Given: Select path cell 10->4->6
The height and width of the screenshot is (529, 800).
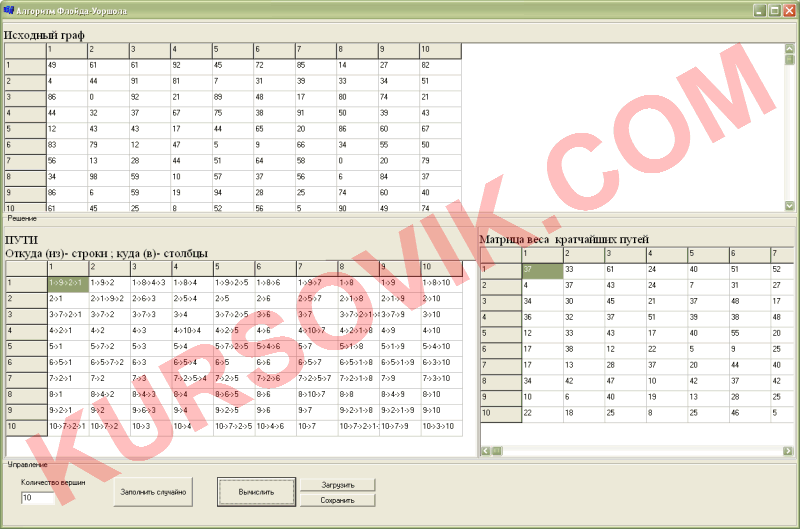Looking at the screenshot, I should pyautogui.click(x=276, y=427).
